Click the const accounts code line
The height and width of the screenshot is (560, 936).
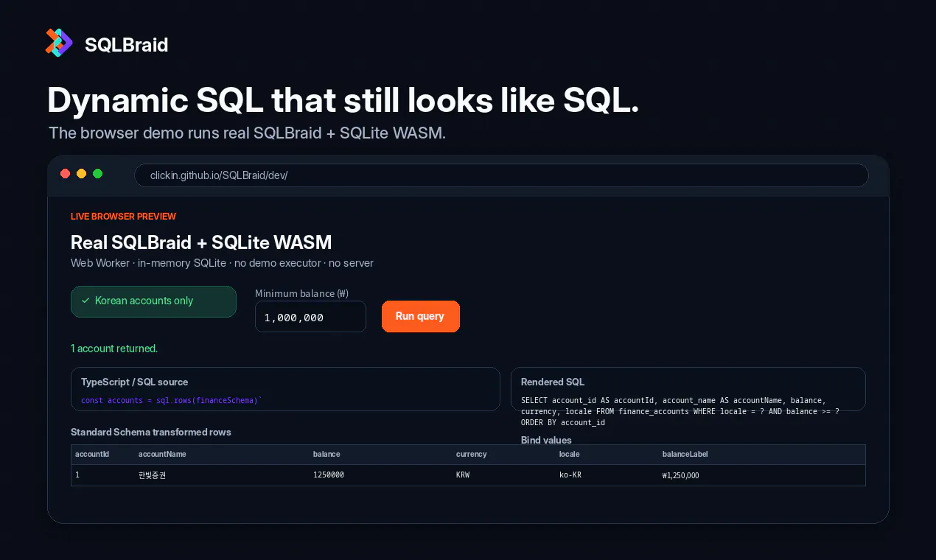tap(171, 400)
